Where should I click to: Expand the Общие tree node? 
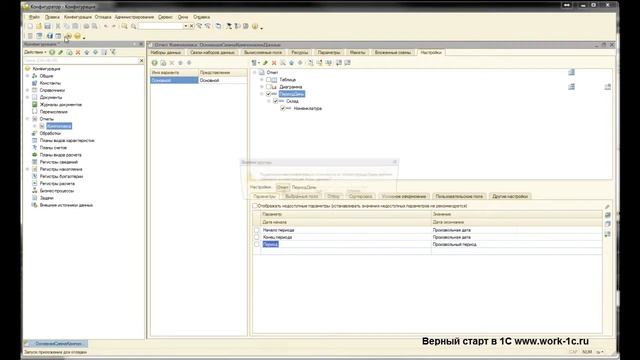(x=28, y=76)
